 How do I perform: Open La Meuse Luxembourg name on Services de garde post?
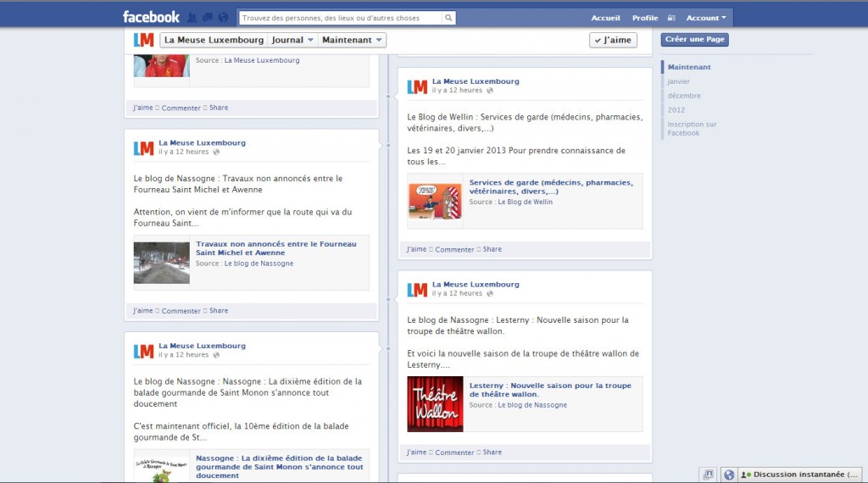[476, 81]
